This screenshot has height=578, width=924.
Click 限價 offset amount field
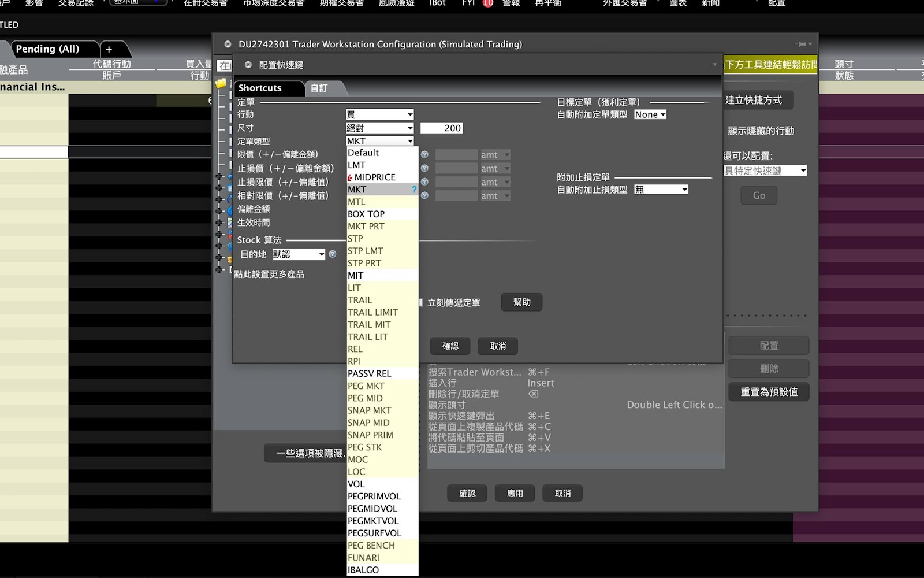456,155
